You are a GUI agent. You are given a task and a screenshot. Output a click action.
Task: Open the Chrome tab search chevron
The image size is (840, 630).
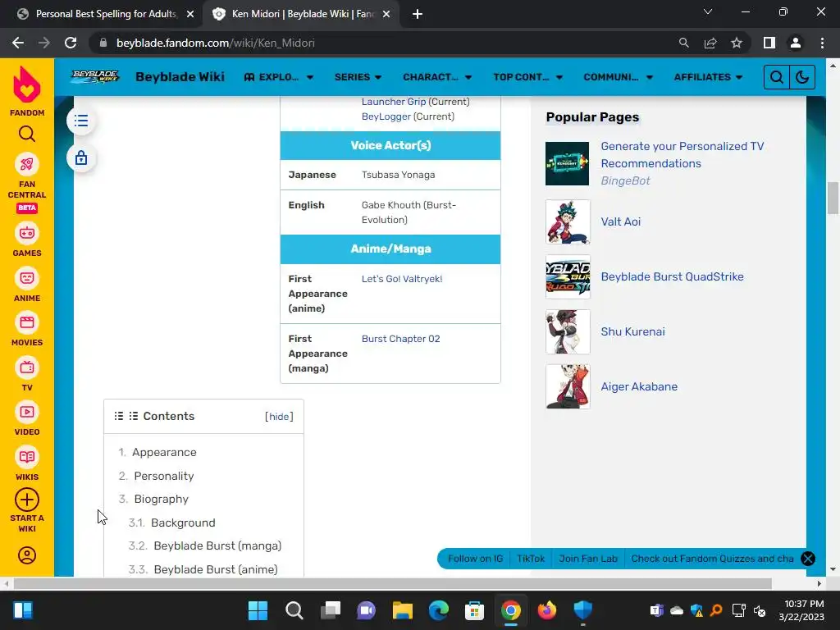point(708,11)
